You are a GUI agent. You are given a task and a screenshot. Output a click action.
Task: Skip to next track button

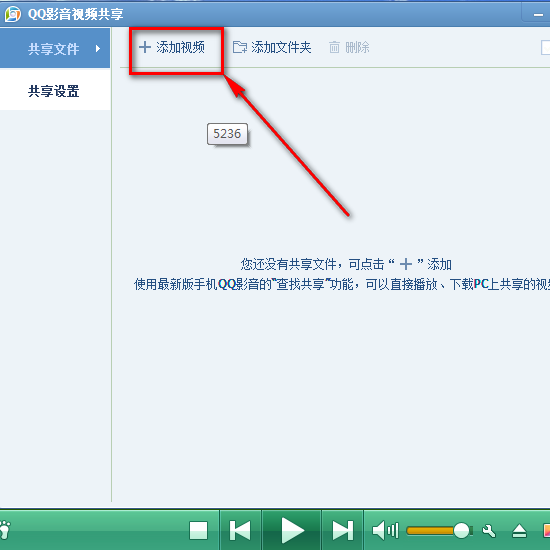coord(342,530)
